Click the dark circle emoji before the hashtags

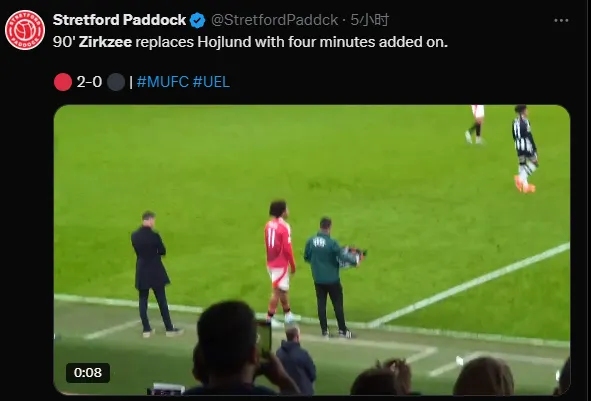116,82
